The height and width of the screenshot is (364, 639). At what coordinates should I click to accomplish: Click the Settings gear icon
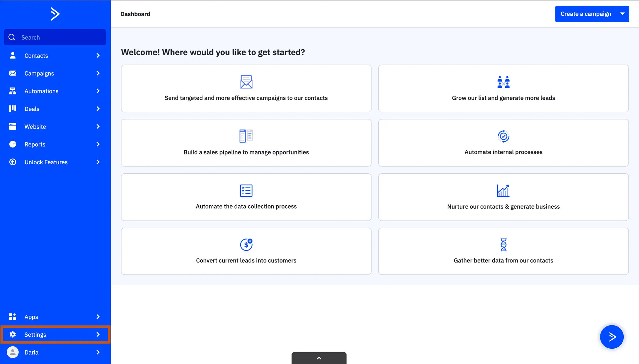(13, 334)
